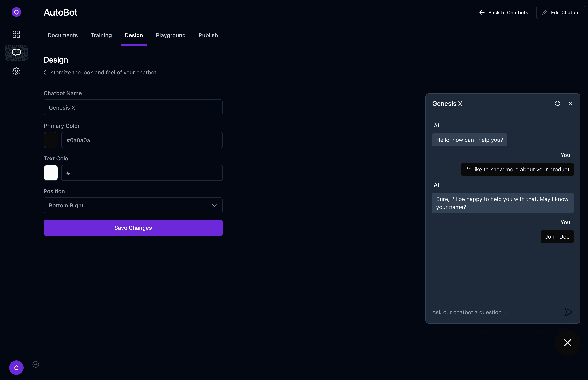
Task: Go to the Training tab
Action: [x=101, y=35]
